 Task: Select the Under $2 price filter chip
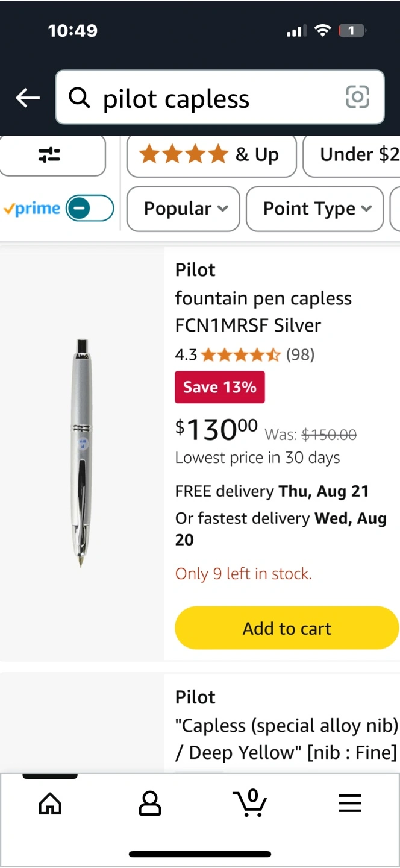[x=355, y=155]
